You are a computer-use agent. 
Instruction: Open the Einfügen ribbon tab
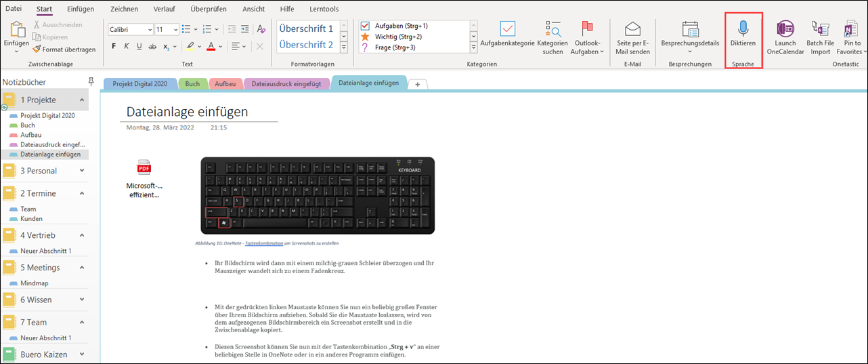81,9
